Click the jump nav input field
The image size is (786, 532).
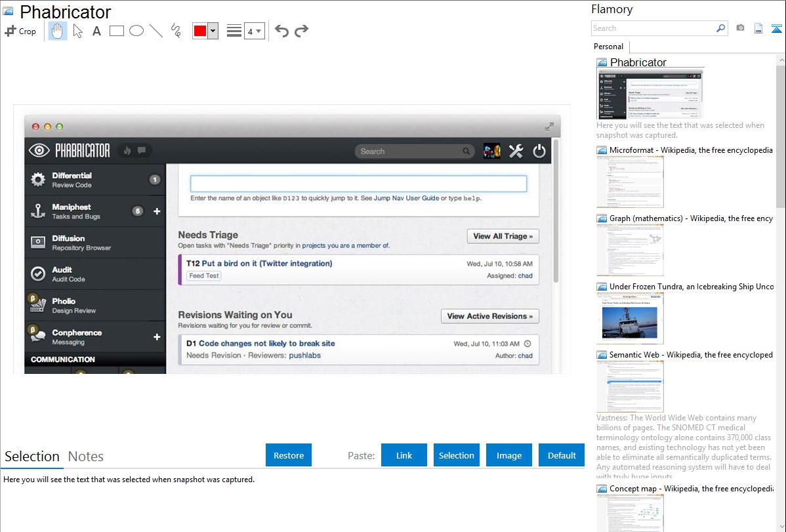(x=358, y=184)
